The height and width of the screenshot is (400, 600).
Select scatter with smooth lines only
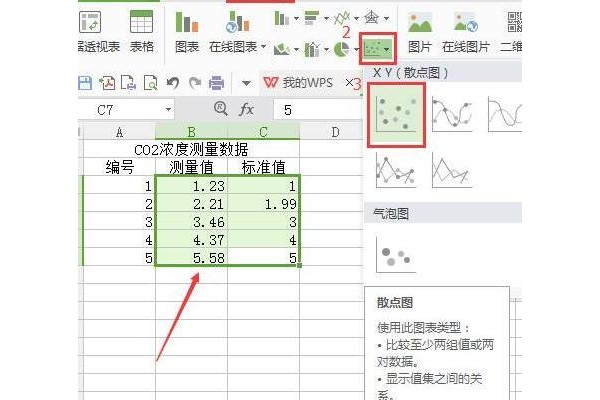point(505,114)
